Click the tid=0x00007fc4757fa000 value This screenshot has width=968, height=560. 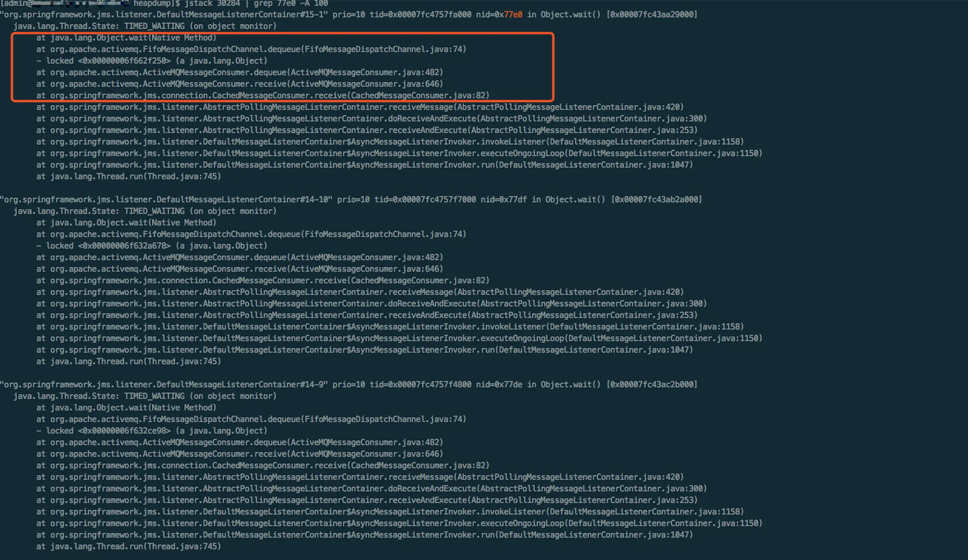[x=420, y=15]
